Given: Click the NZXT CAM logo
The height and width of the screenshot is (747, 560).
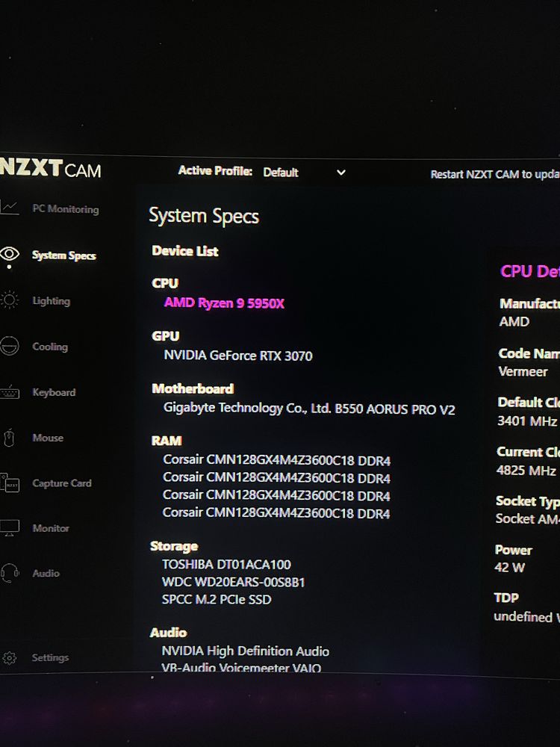Looking at the screenshot, I should [x=50, y=168].
